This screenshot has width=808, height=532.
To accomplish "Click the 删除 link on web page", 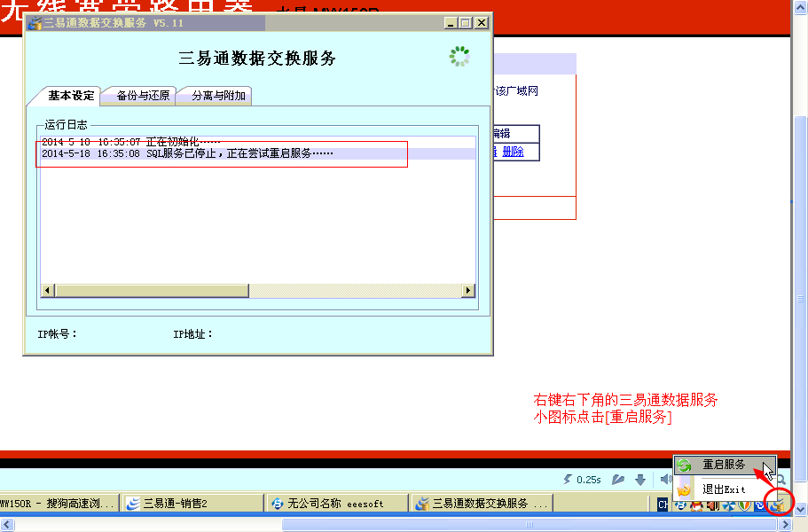I will pos(513,152).
